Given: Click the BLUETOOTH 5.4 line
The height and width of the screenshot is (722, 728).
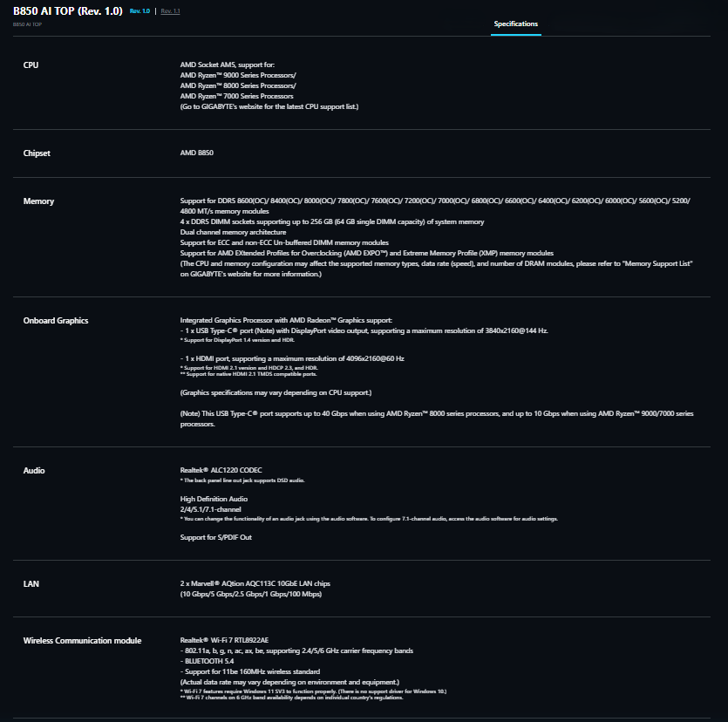Looking at the screenshot, I should click(208, 661).
